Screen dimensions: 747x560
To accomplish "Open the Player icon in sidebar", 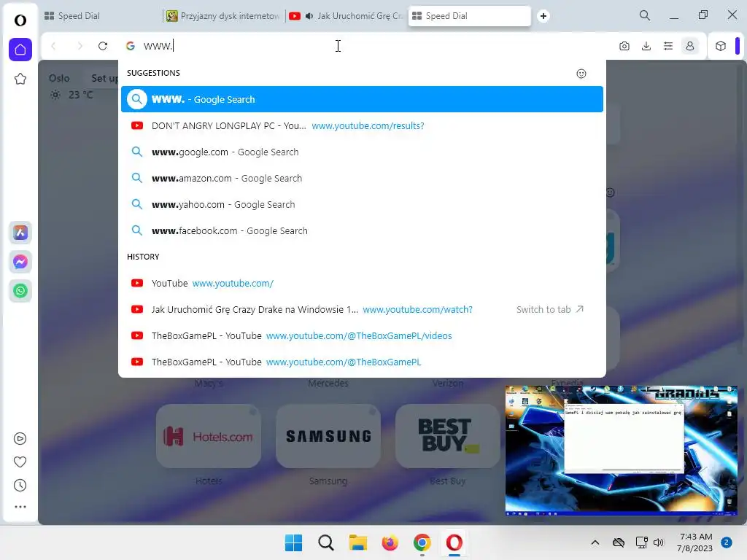I will tap(20, 438).
